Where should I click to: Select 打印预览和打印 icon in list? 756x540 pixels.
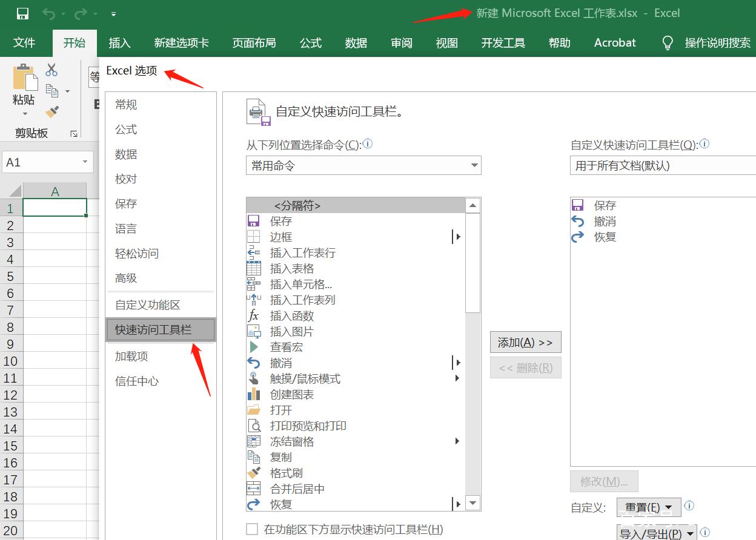pyautogui.click(x=254, y=426)
